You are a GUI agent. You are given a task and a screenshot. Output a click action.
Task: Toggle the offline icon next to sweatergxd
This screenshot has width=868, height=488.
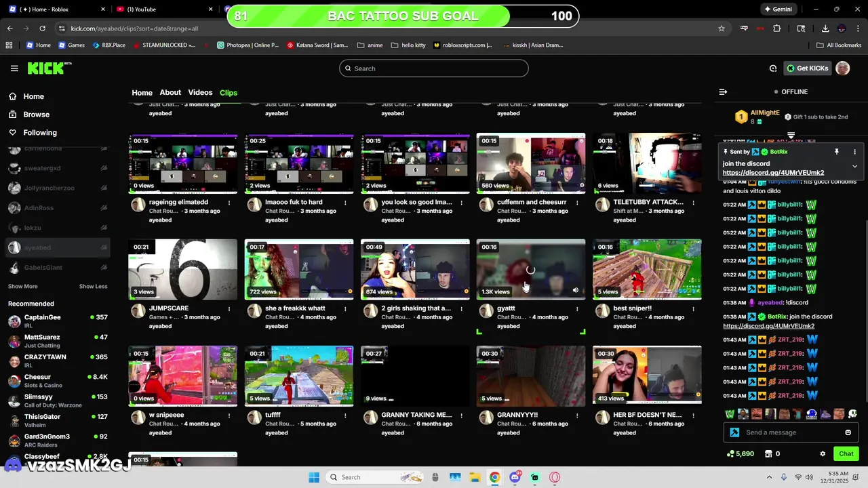(104, 168)
